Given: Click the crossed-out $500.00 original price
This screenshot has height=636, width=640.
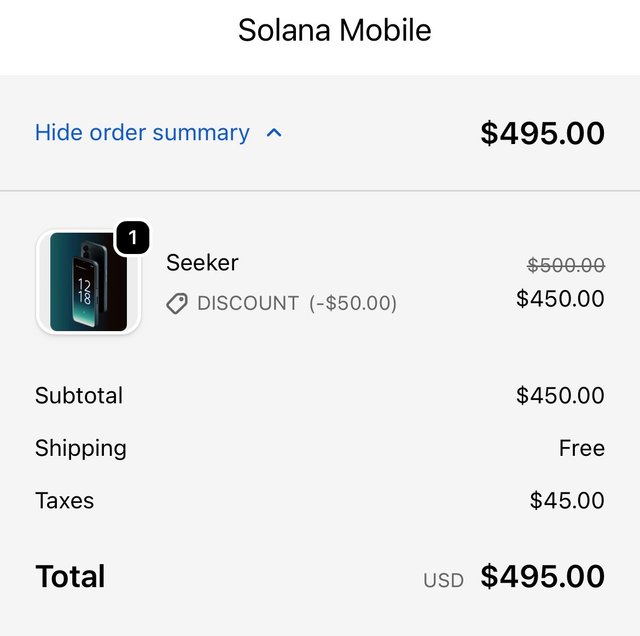Looking at the screenshot, I should [565, 265].
